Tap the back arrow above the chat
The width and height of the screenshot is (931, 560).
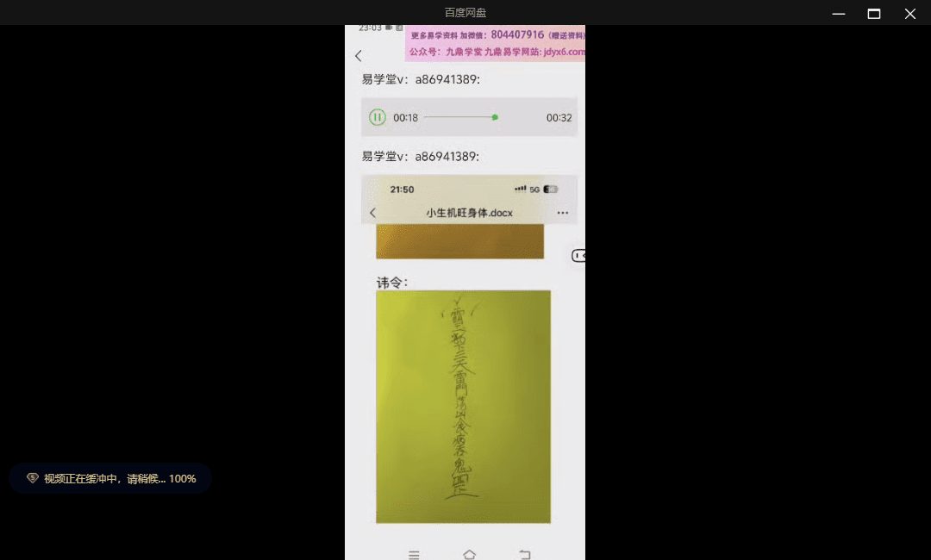pyautogui.click(x=359, y=56)
